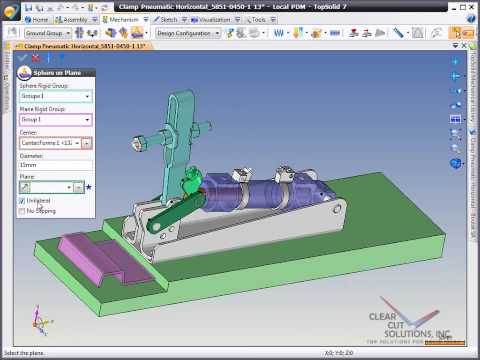Confirm the Sphere on Plane dialog with green checkmark

[23, 58]
